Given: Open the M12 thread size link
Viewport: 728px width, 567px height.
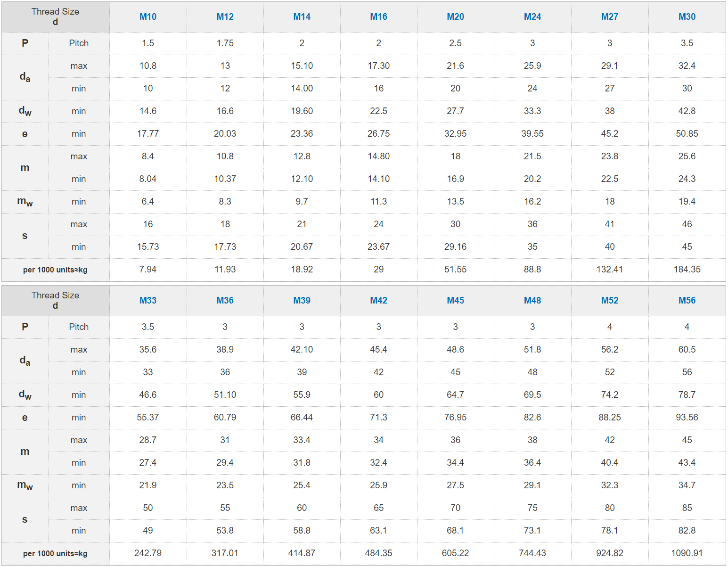Looking at the screenshot, I should click(x=225, y=16).
